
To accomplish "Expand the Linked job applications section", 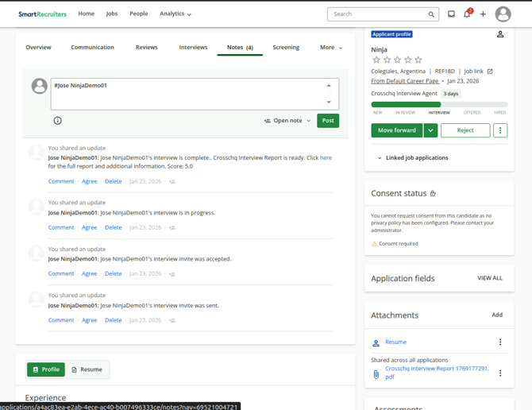I will click(412, 158).
